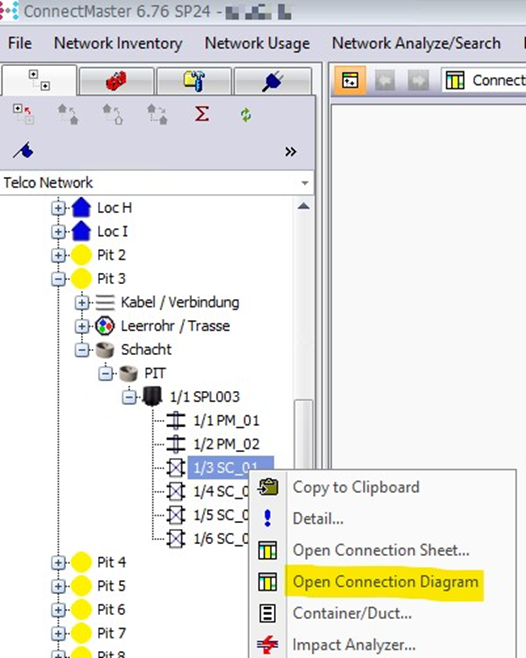The height and width of the screenshot is (658, 526).
Task: Open the Telco Network dropdown
Action: (x=305, y=183)
